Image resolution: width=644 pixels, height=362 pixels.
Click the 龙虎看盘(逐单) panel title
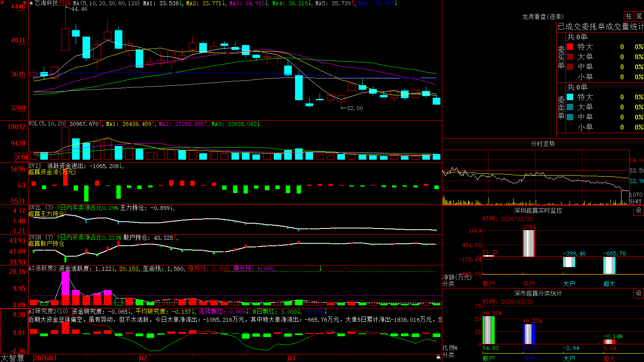pos(543,16)
